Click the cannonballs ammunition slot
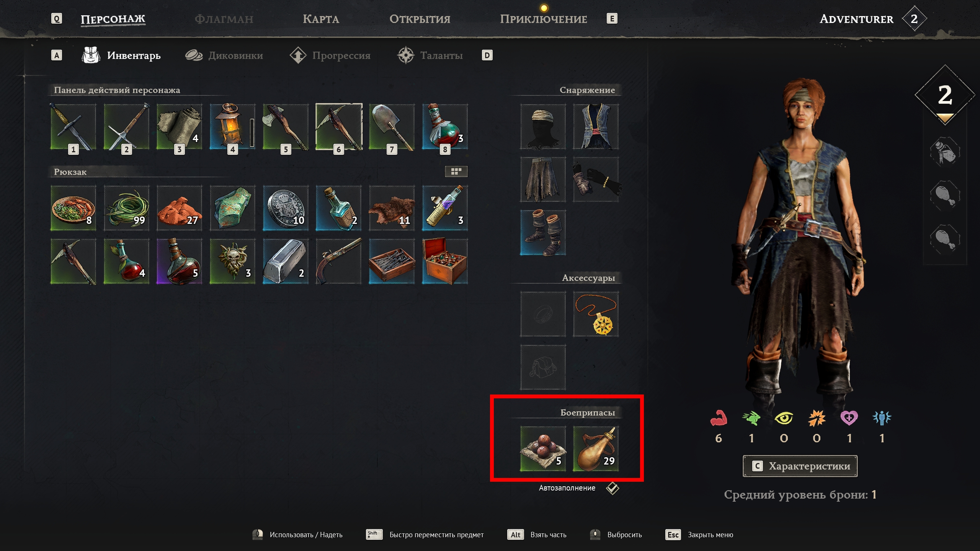 543,449
